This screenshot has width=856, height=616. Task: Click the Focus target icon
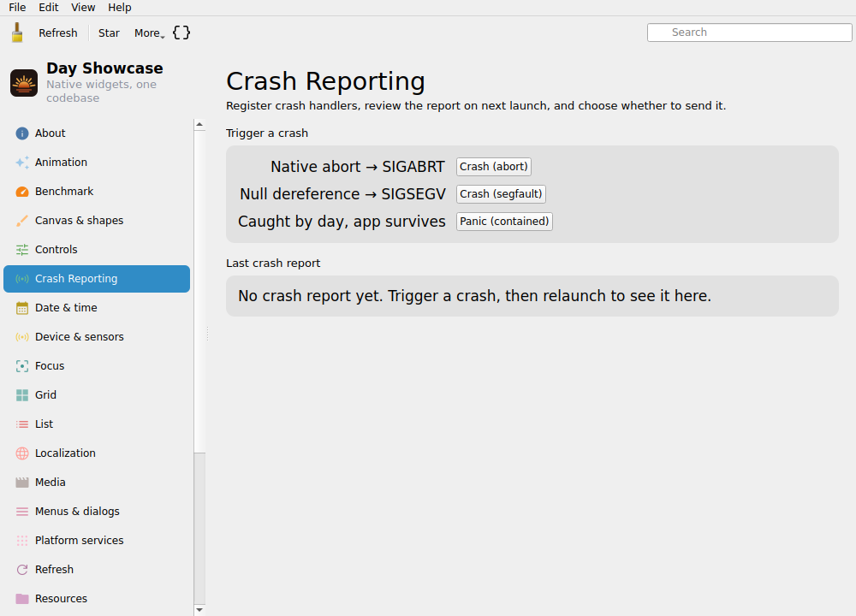[22, 366]
